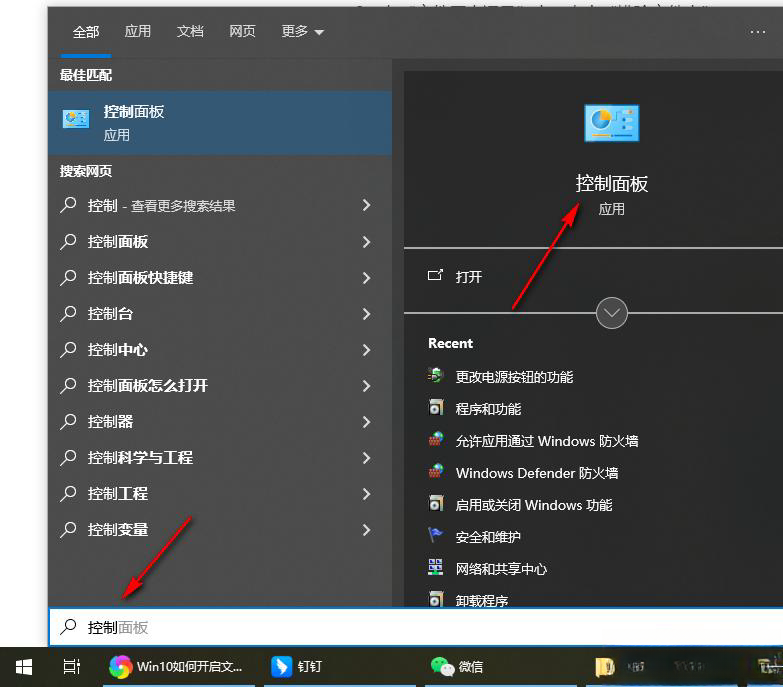Select web suggestion 控制 - 查看更多搜索结果

(x=220, y=206)
